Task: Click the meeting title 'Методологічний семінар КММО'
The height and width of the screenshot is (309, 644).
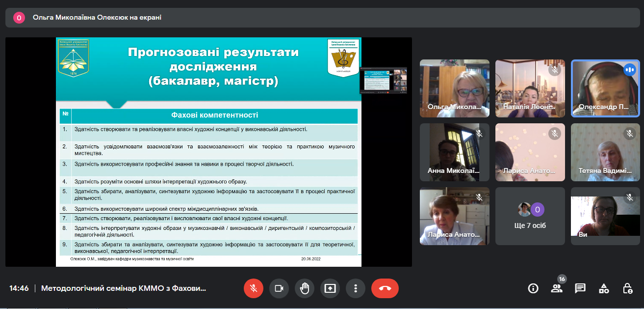Action: coord(124,288)
